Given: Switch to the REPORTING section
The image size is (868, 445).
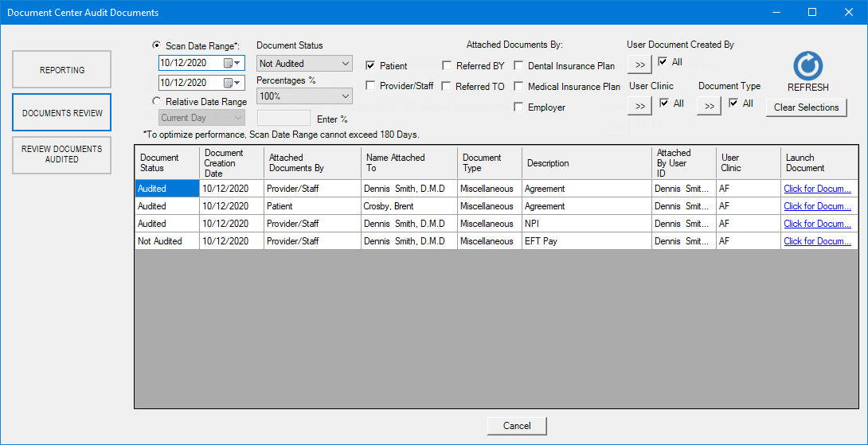Looking at the screenshot, I should pos(62,70).
